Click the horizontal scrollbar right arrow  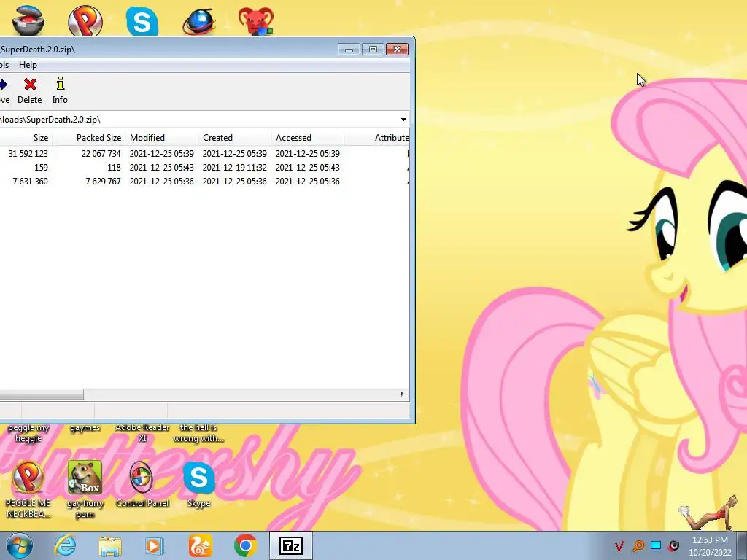(x=403, y=394)
